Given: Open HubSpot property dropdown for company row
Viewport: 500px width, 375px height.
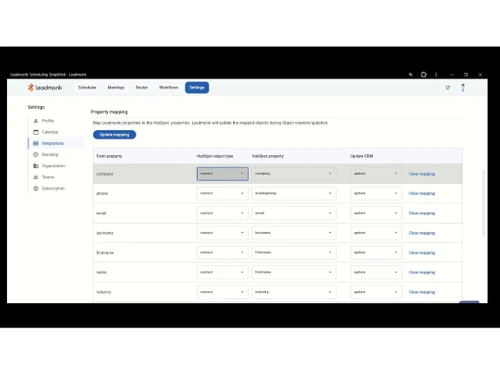Looking at the screenshot, I should [x=294, y=174].
